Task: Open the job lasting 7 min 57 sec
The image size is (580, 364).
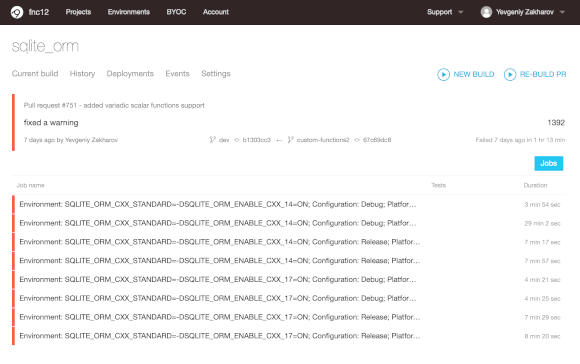Action: tap(289, 261)
